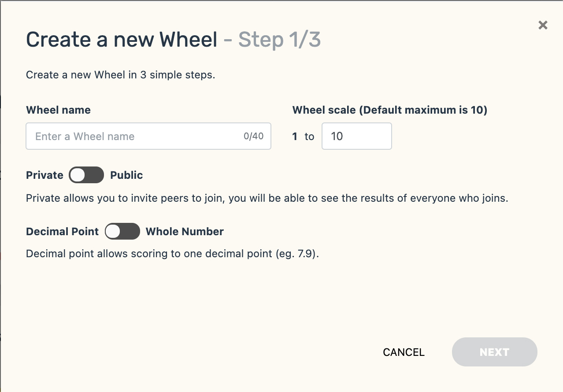Close the Create a new Wheel dialog
Screen dimensions: 563x392
coord(543,25)
